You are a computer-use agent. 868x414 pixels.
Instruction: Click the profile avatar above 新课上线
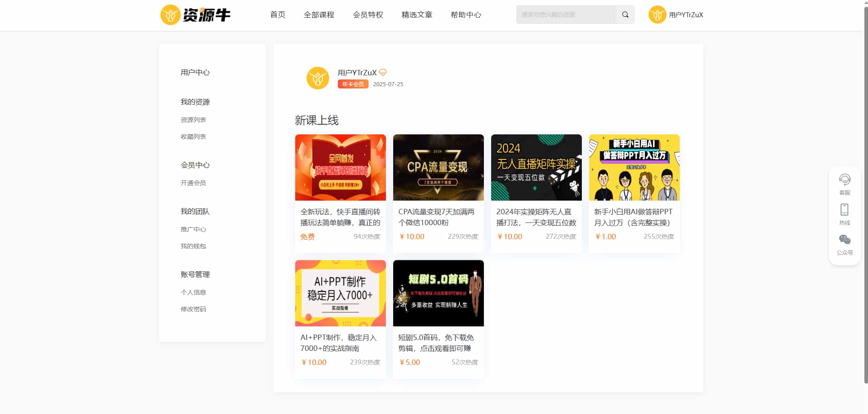tap(317, 78)
